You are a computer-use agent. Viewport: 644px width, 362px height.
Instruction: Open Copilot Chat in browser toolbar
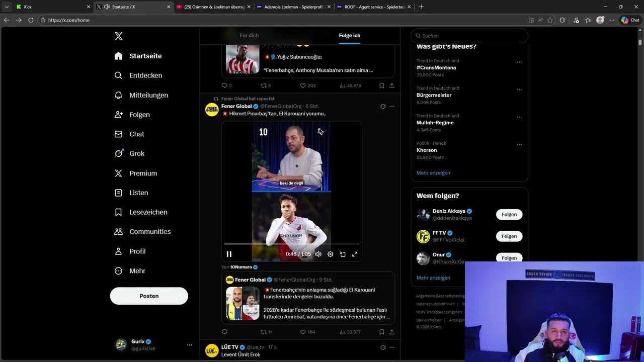tap(630, 20)
